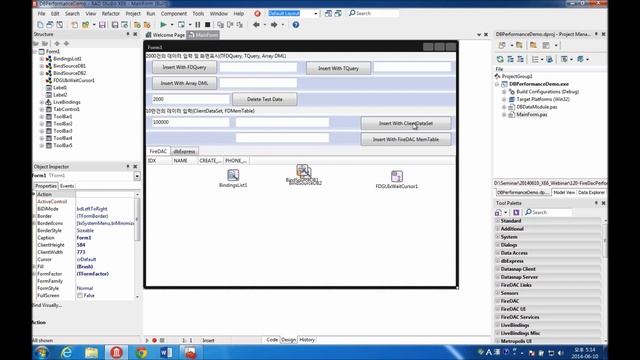Click the edit field containing 100000

[x=190, y=122]
